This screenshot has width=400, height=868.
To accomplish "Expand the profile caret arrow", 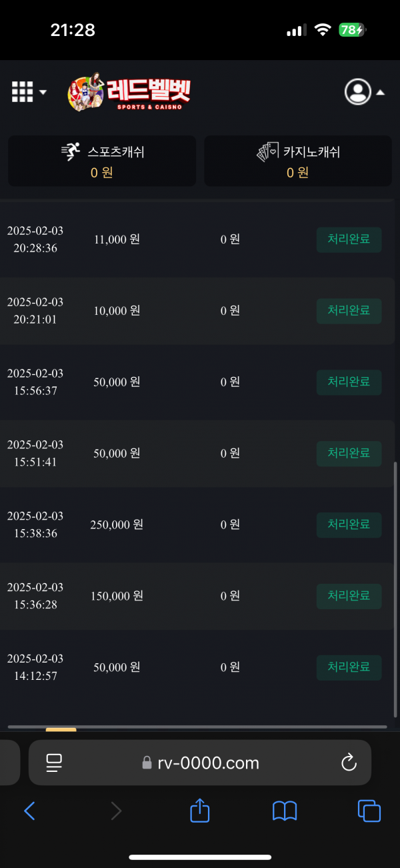I will tap(381, 93).
